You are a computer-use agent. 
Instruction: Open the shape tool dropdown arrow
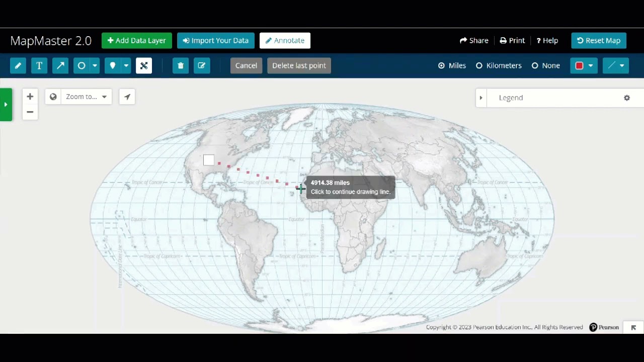95,65
